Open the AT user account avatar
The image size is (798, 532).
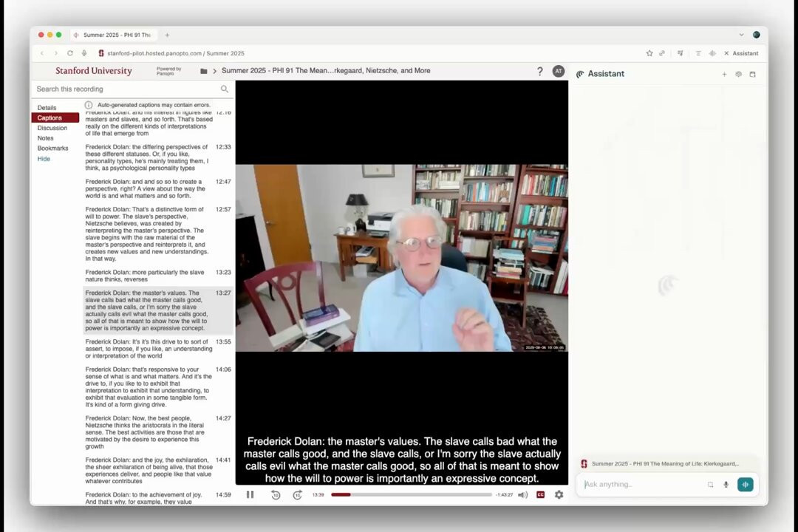[559, 71]
